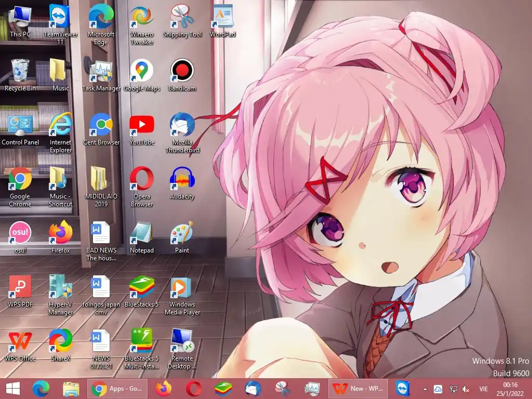Select the Winaero Tweaker shortcut
532x399 pixels.
[x=141, y=24]
